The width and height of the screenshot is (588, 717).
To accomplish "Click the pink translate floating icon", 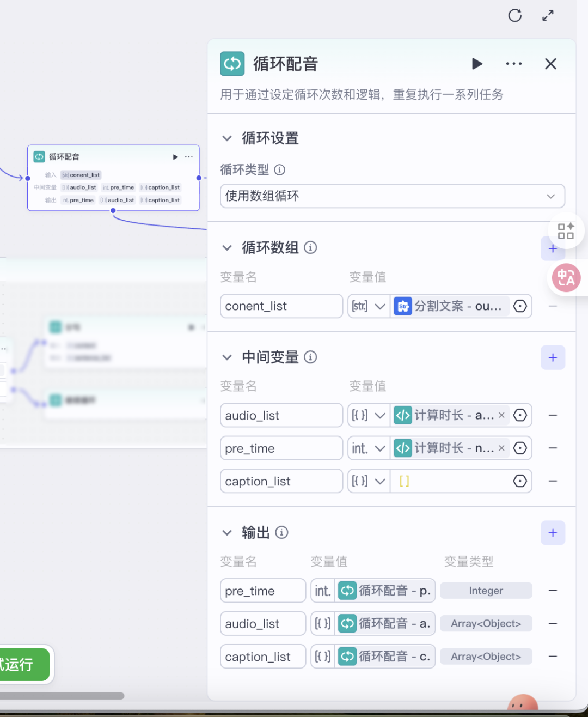I will point(566,277).
